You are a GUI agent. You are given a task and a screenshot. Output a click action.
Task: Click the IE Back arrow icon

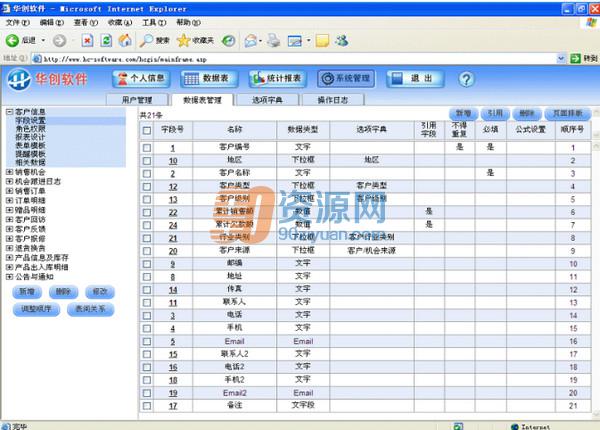point(12,40)
